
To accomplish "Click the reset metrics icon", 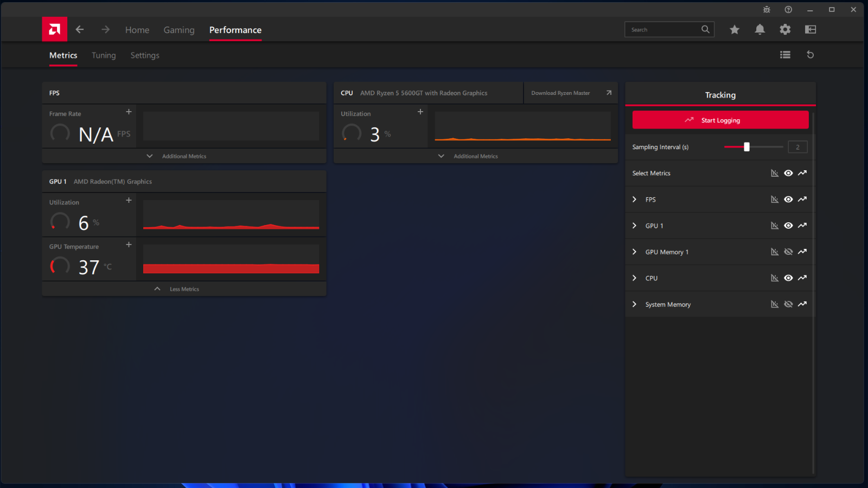I will pyautogui.click(x=810, y=55).
